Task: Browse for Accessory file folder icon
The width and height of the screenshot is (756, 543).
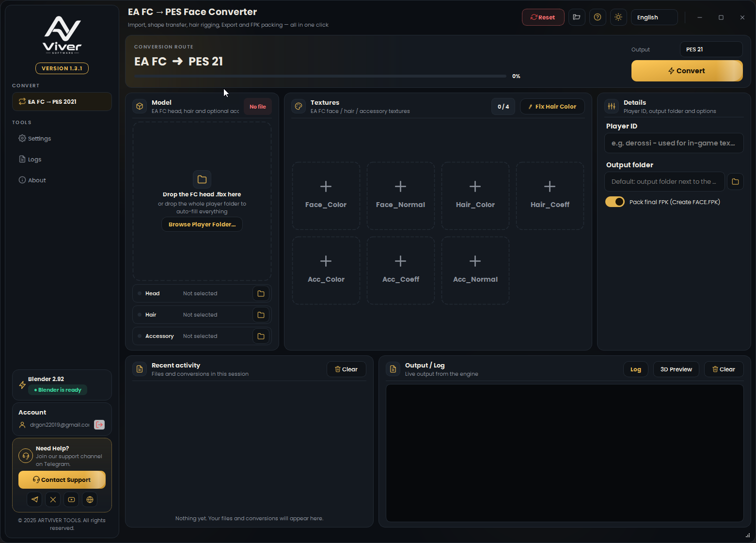Action: 261,336
